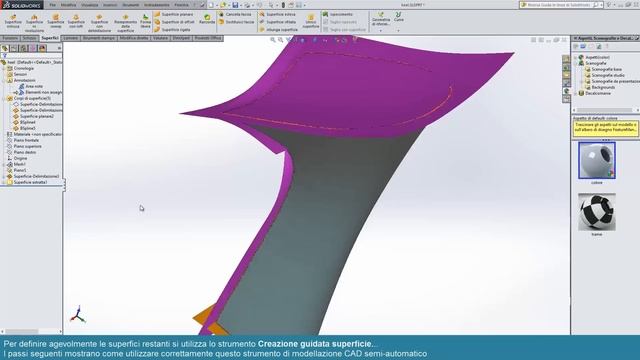Click the Cancella faccia tool
Image resolution: width=640 pixels, height=360 pixels.
[235, 14]
